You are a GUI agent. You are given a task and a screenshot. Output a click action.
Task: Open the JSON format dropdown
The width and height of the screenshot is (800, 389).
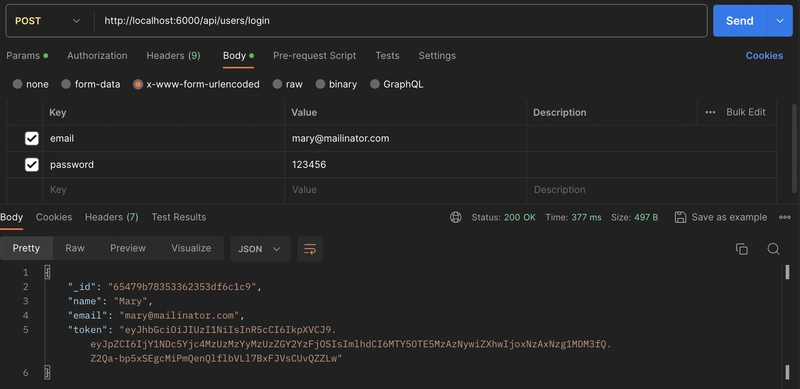[x=260, y=249]
